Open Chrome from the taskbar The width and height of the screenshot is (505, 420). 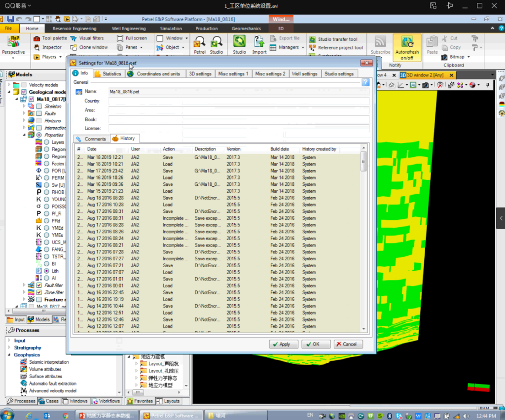pos(66,416)
